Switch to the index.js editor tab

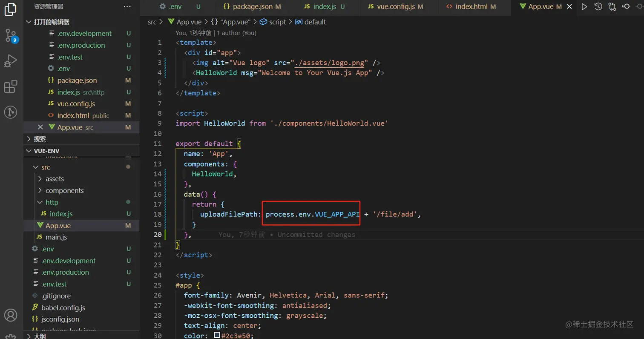click(325, 6)
